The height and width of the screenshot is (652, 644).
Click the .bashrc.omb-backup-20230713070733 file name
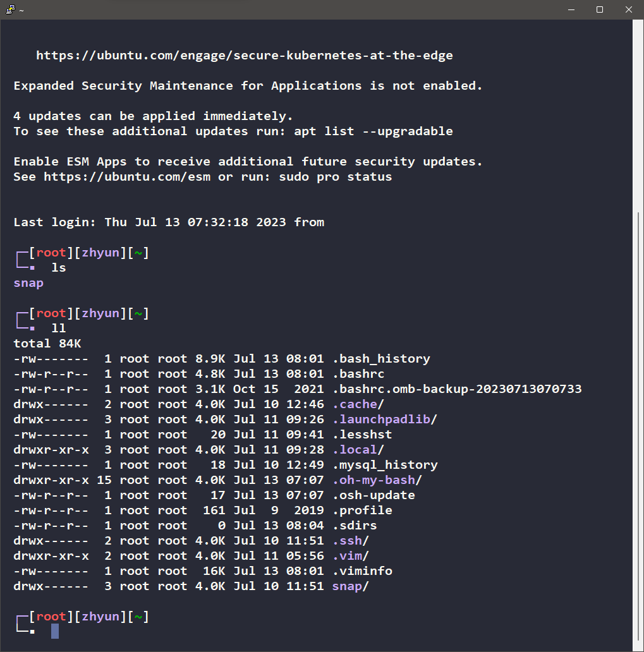click(x=457, y=389)
